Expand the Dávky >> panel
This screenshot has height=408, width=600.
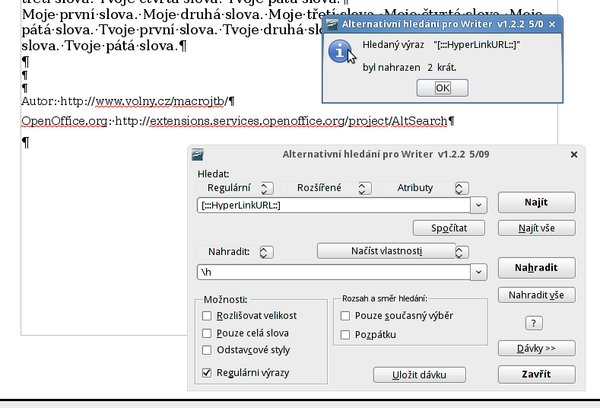(x=536, y=348)
